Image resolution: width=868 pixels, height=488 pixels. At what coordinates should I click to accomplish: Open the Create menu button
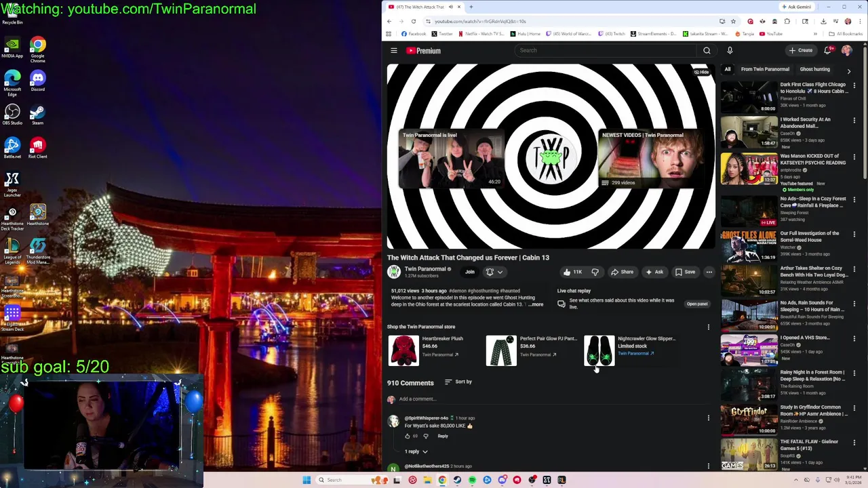801,50
